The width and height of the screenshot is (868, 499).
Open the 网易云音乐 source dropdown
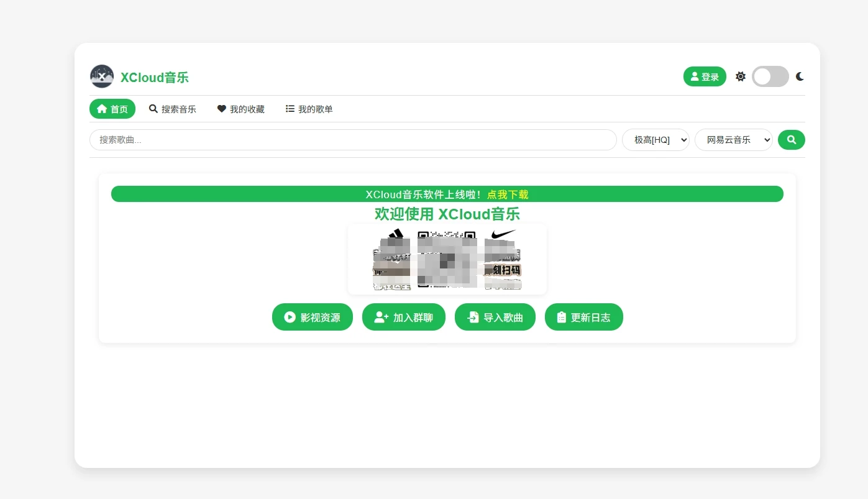coord(734,140)
